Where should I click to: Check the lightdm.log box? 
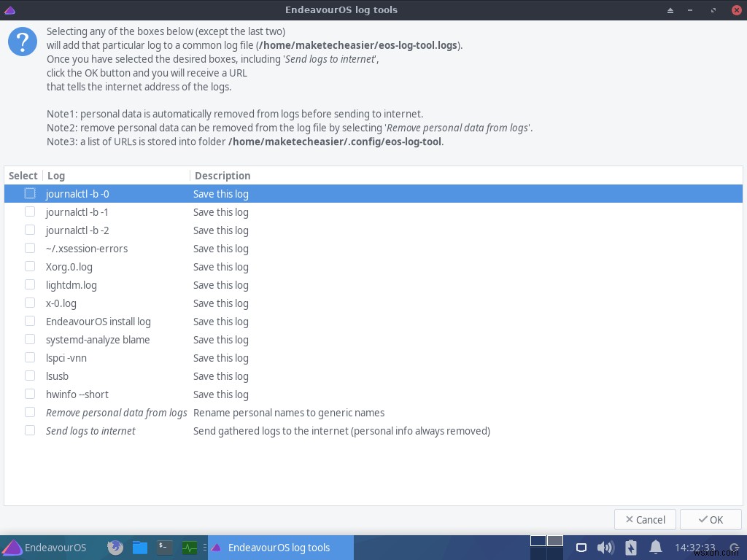point(30,284)
